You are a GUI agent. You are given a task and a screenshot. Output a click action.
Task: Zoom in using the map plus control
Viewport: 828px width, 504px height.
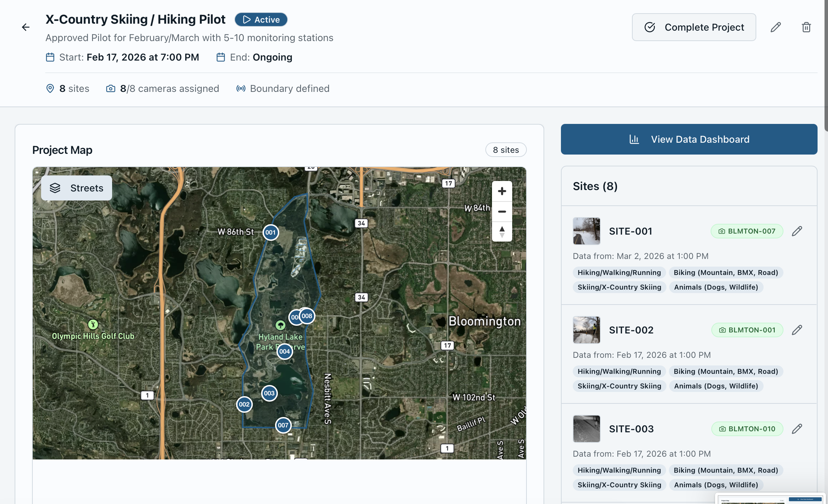[502, 191]
